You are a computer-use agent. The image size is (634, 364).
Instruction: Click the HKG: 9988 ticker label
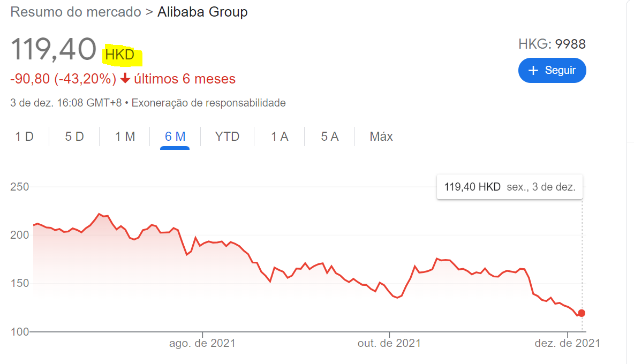pos(552,44)
